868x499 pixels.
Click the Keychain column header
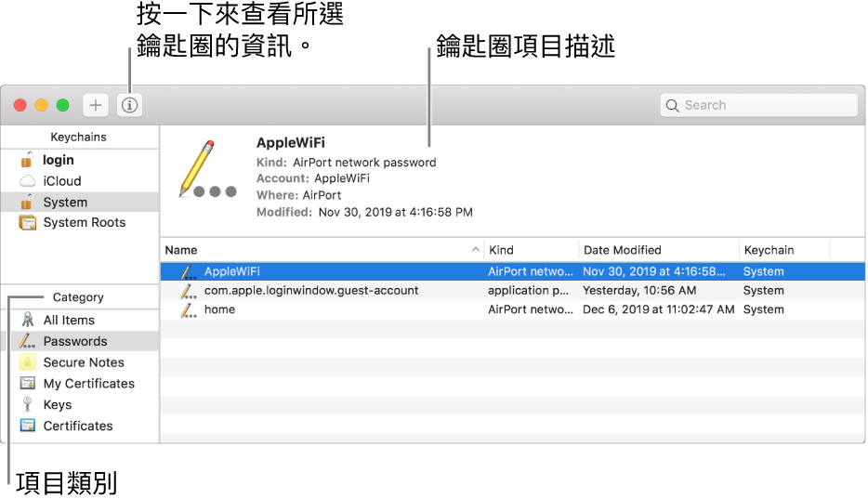pyautogui.click(x=784, y=250)
